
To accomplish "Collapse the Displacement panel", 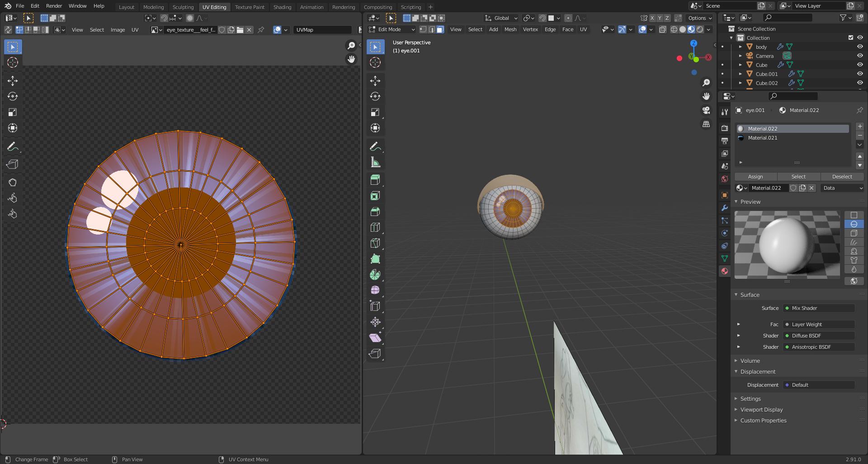I will [758, 371].
